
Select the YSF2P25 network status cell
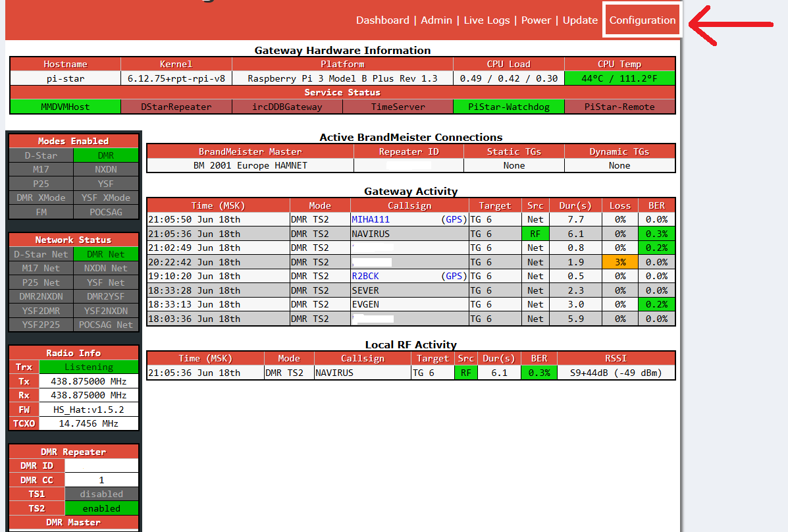click(x=41, y=325)
